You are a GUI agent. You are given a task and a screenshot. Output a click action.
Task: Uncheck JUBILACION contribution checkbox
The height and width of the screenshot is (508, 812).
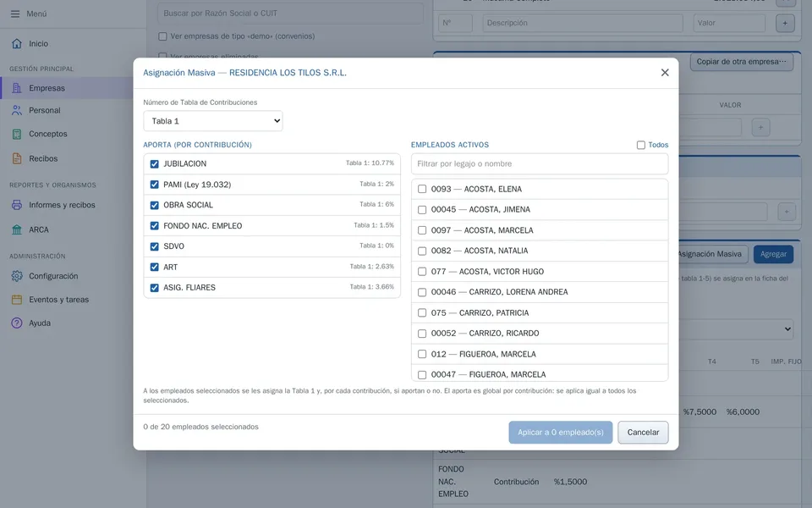[x=154, y=163]
